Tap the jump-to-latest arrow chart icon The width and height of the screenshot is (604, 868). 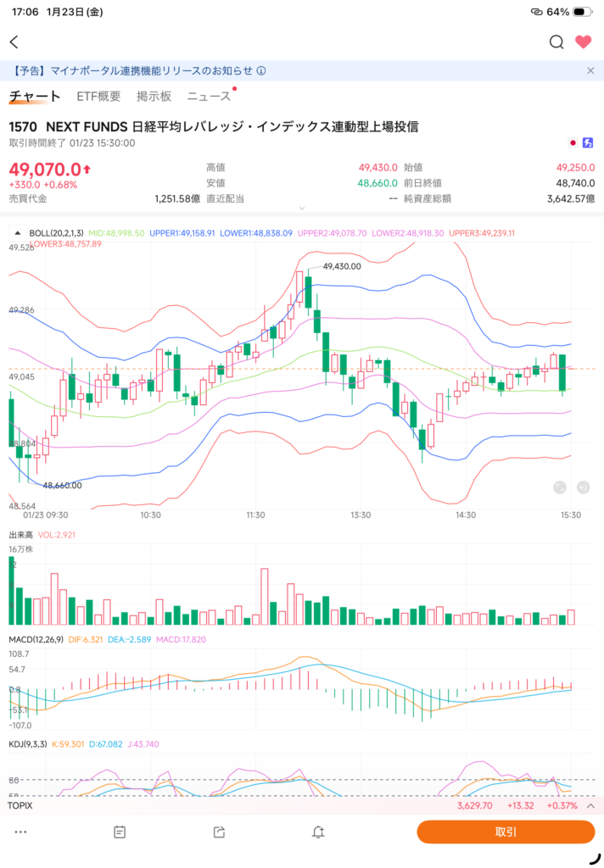click(584, 487)
